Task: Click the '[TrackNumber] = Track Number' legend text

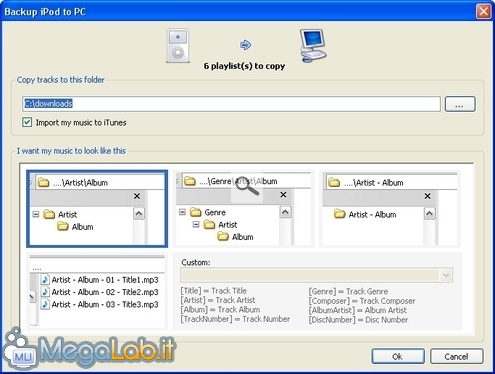Action: 235,319
